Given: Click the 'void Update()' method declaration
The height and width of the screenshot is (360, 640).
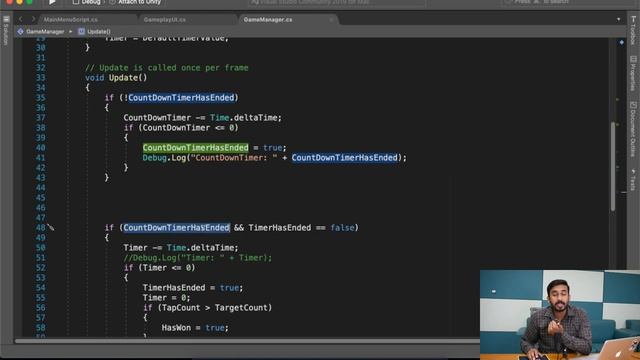Looking at the screenshot, I should point(116,78).
